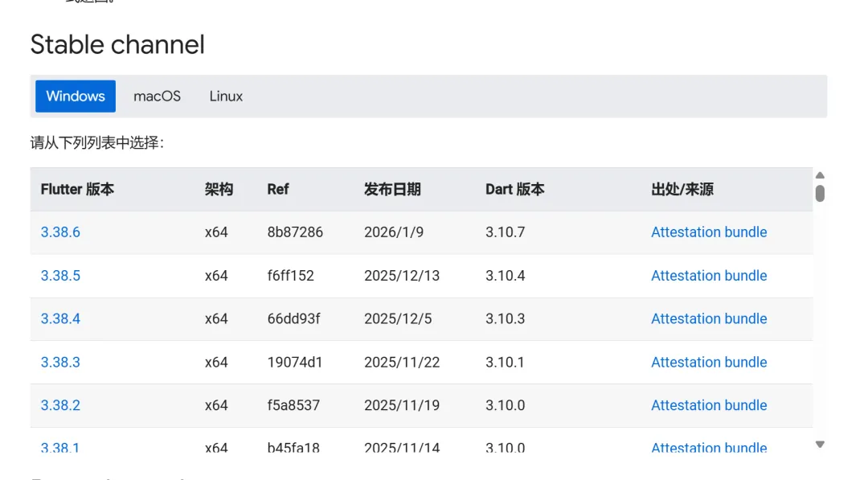The image size is (868, 480).
Task: Click Attestation bundle for version 3.38.2
Action: (709, 406)
